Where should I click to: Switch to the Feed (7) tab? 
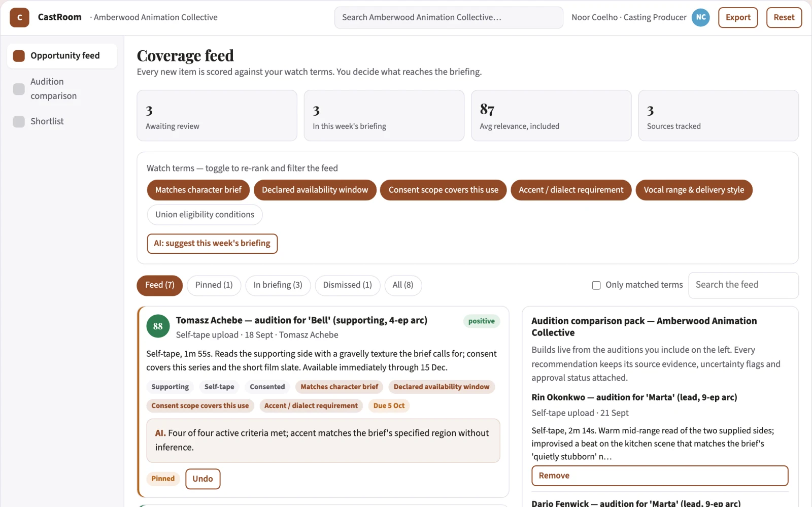point(159,285)
